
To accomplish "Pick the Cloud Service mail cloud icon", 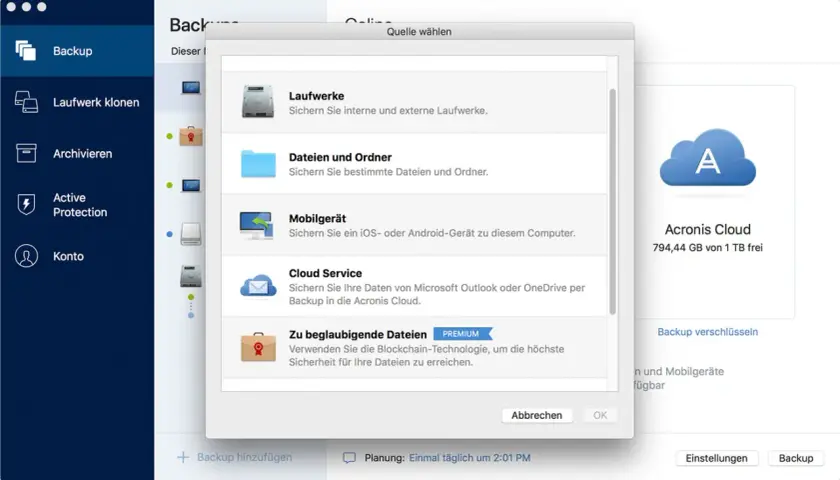I will click(258, 286).
